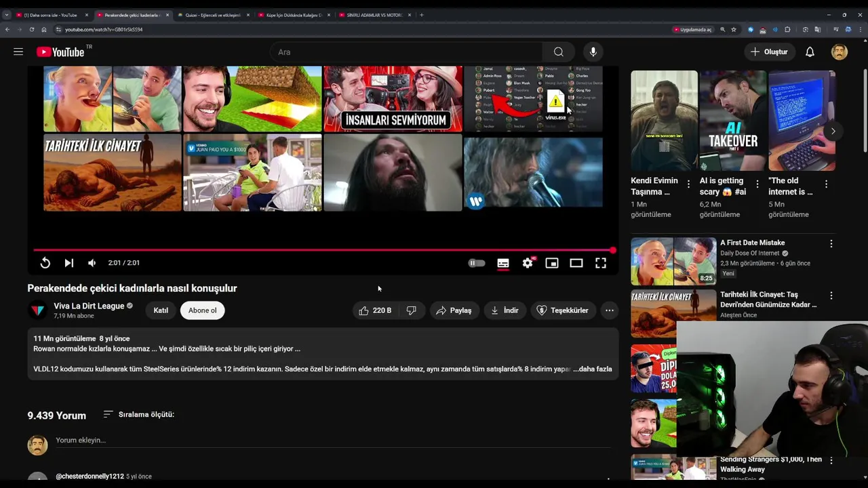
Task: Open options for AI is getting scary short
Action: tap(757, 184)
